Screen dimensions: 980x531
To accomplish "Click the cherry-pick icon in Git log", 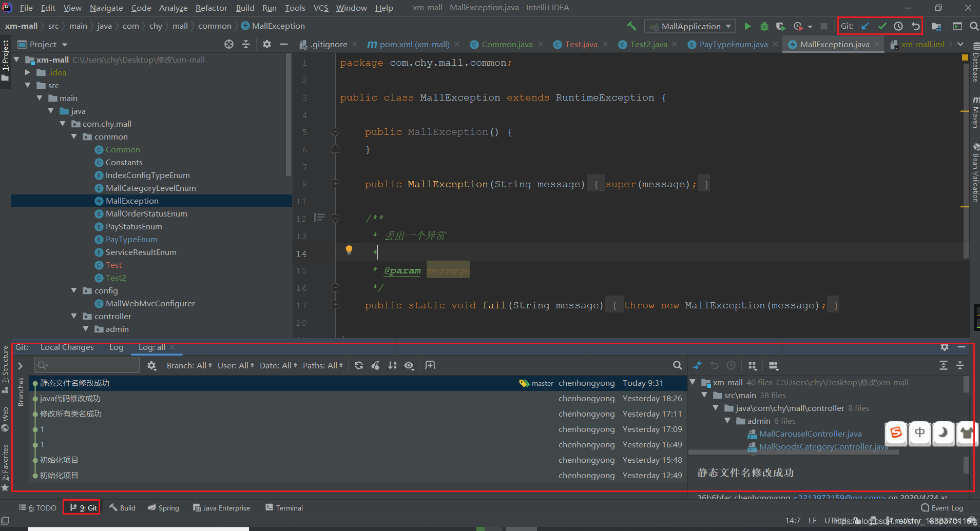I will click(376, 365).
